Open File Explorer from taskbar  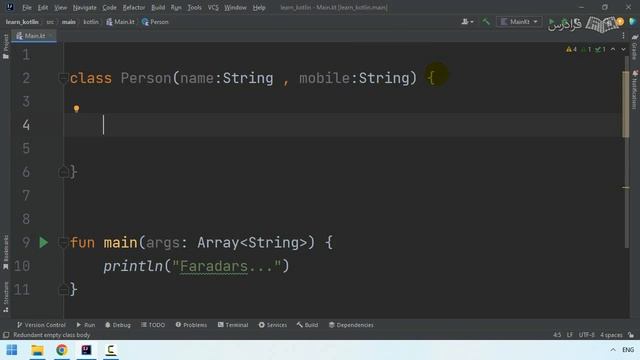click(x=37, y=350)
